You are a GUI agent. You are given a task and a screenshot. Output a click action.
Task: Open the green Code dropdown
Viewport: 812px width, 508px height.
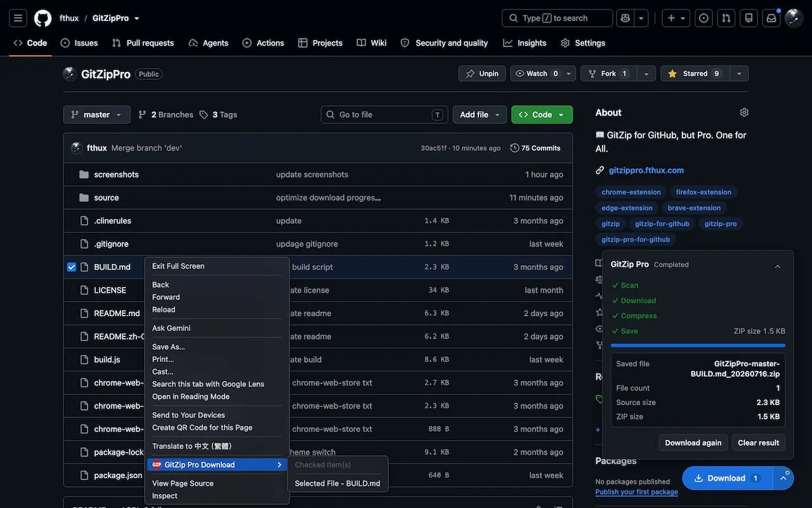click(542, 115)
